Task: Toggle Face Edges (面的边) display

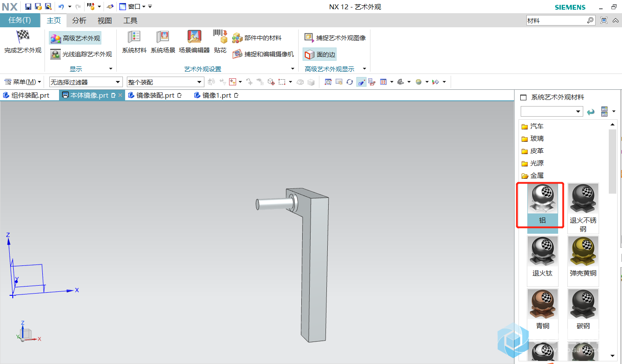Action: (x=319, y=55)
